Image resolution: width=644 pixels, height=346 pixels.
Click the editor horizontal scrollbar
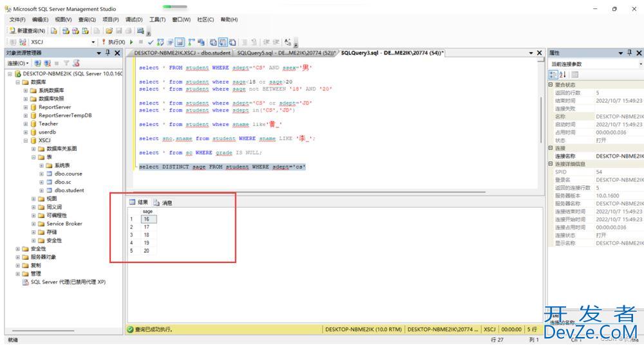click(310, 192)
